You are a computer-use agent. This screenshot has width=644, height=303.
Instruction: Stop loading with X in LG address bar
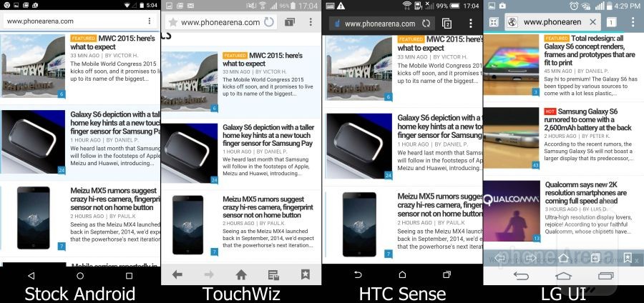coord(592,22)
